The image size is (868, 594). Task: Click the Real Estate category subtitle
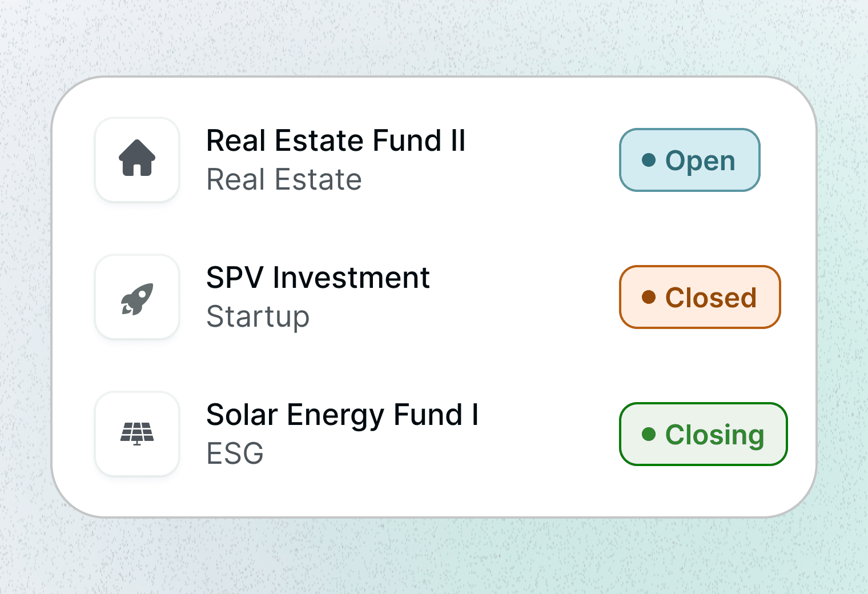(x=284, y=180)
